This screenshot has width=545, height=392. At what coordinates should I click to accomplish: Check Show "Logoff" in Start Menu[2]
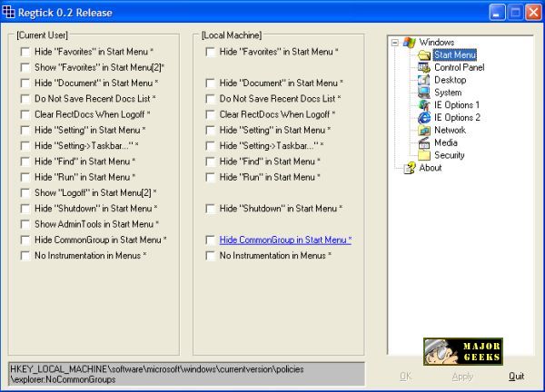pyautogui.click(x=25, y=192)
